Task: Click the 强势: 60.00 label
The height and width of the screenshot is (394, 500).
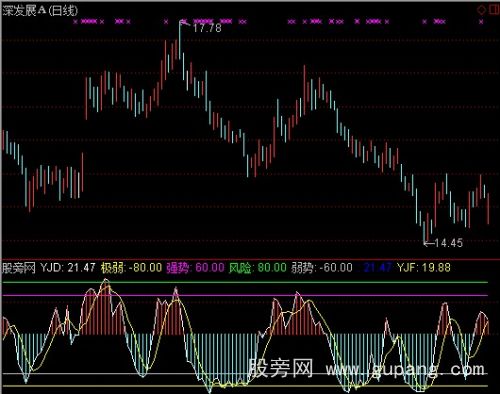Action: pyautogui.click(x=195, y=268)
